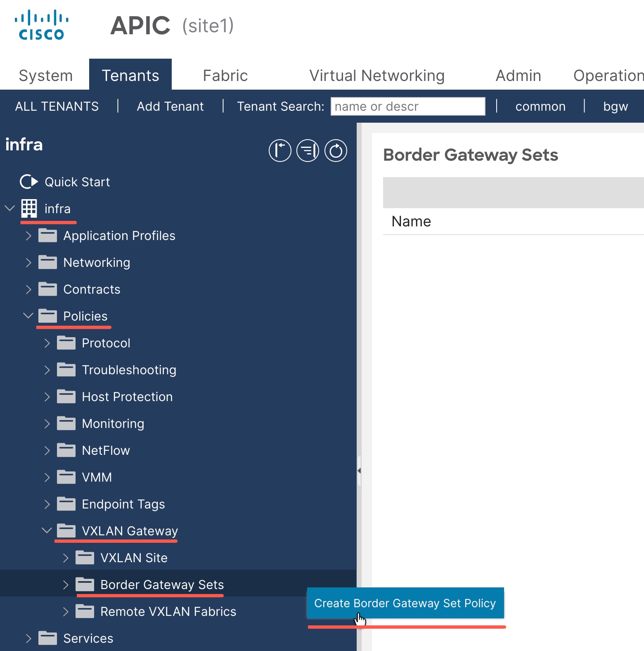Click the VMM folder icon
This screenshot has width=644, height=651.
coord(66,477)
